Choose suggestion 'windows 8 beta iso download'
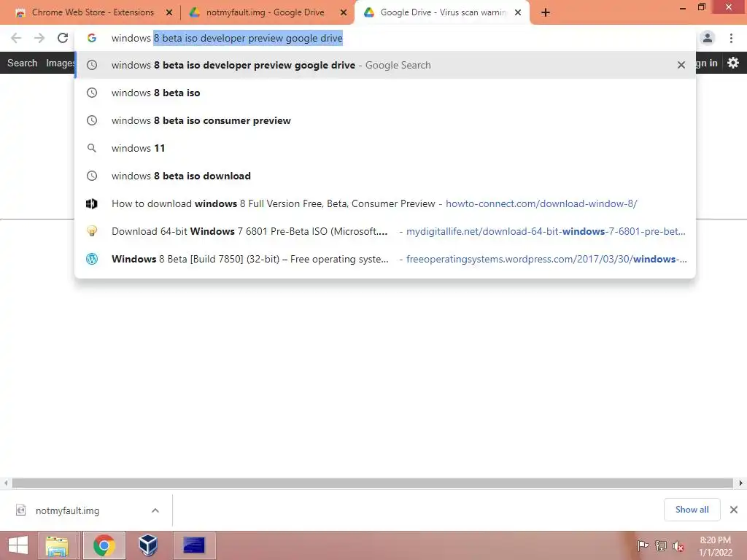 pyautogui.click(x=385, y=176)
